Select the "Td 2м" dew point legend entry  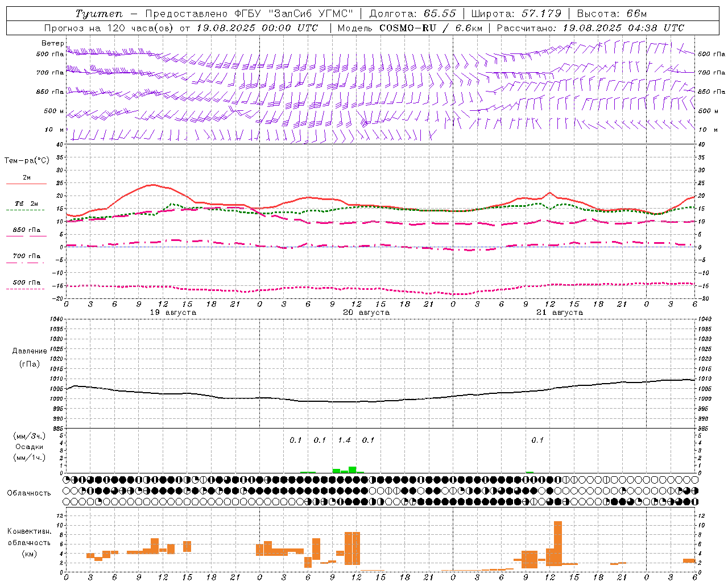(26, 203)
